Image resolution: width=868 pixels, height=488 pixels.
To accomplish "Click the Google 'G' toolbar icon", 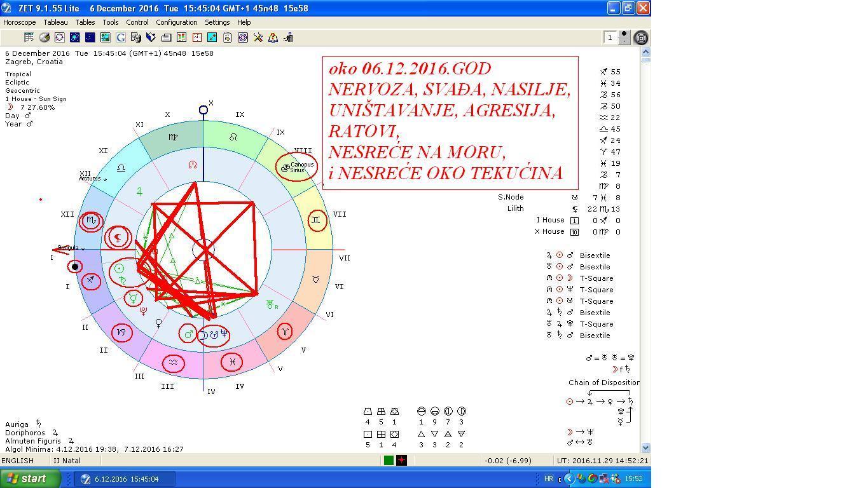I will coord(120,37).
